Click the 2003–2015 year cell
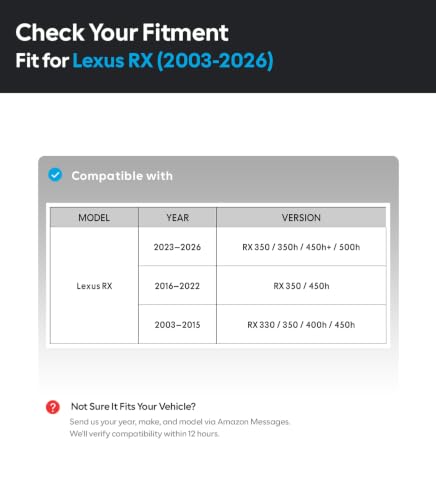436x500 pixels. tap(177, 324)
